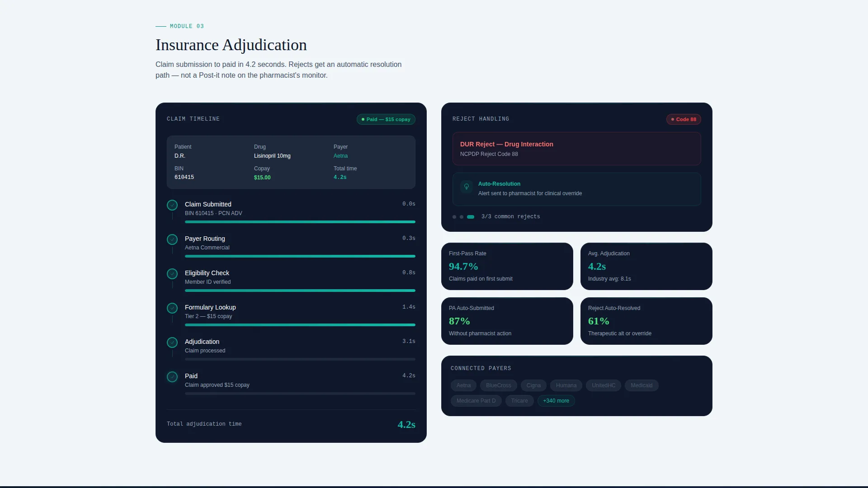868x488 pixels.
Task: Click the First-Pass Rate stat card
Action: [x=507, y=267]
